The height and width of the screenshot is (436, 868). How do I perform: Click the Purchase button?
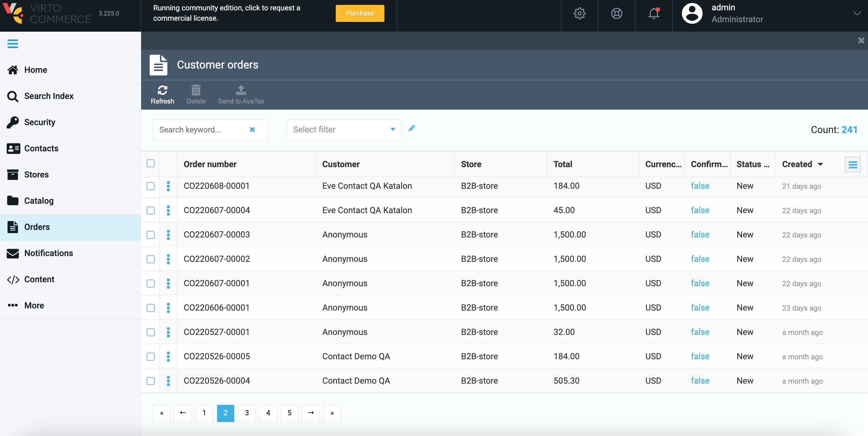(359, 13)
